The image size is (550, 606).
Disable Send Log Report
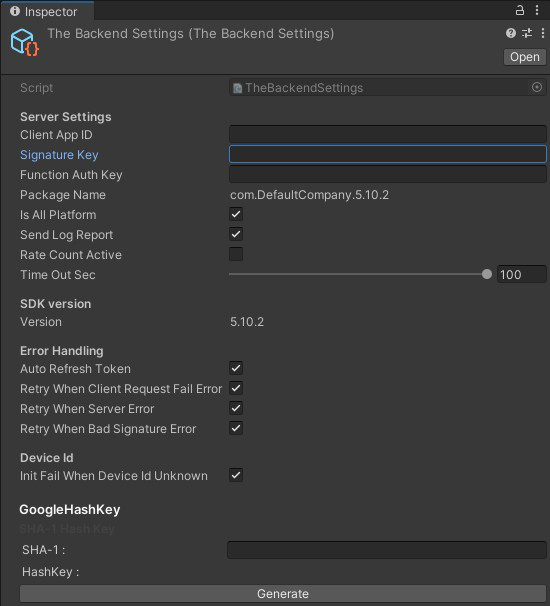[x=236, y=235]
